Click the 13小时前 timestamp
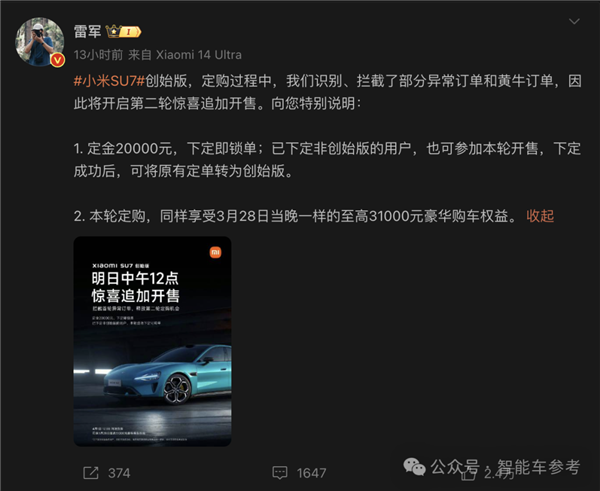 pos(98,55)
